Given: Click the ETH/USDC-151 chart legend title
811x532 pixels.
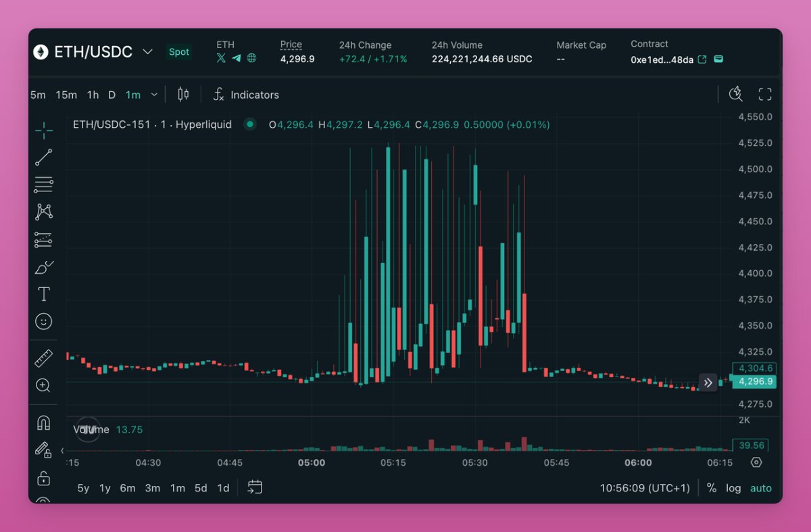Looking at the screenshot, I should click(x=152, y=124).
